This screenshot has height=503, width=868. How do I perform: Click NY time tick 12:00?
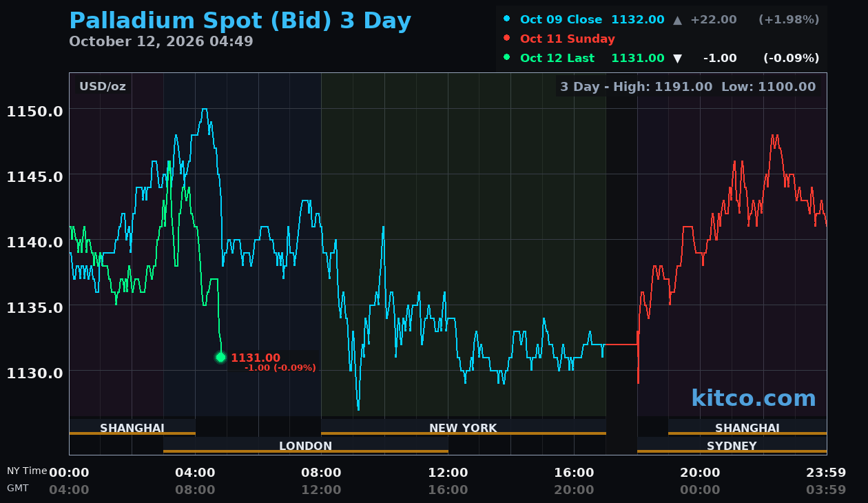pyautogui.click(x=448, y=473)
